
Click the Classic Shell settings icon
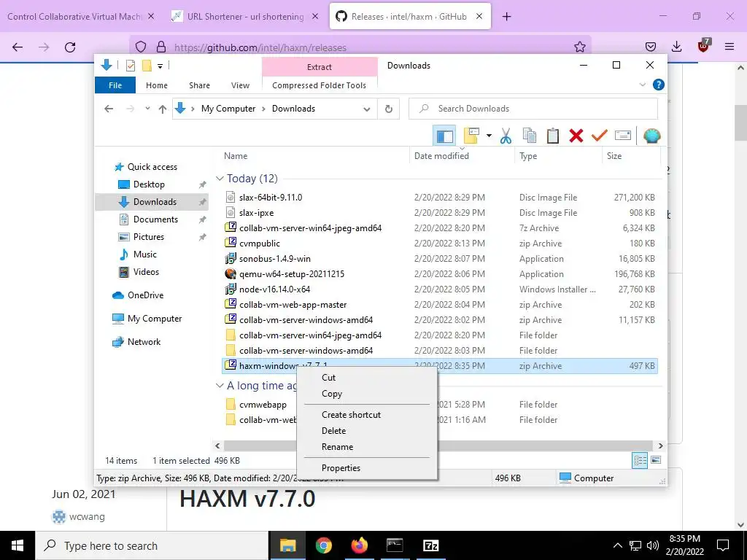coord(651,136)
